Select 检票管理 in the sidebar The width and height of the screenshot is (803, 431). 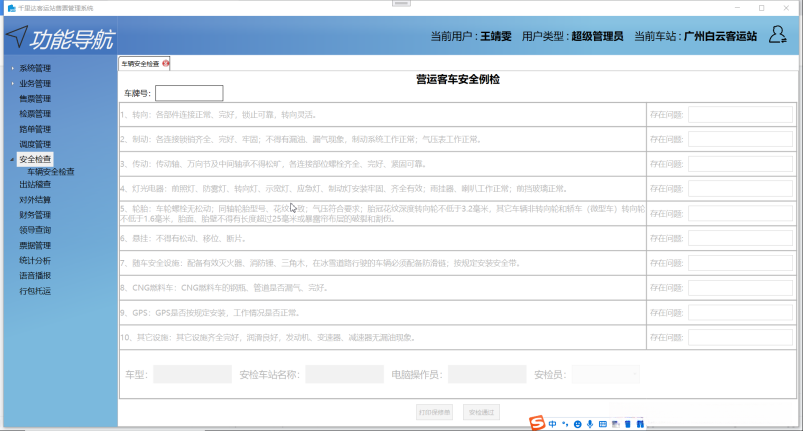35,114
